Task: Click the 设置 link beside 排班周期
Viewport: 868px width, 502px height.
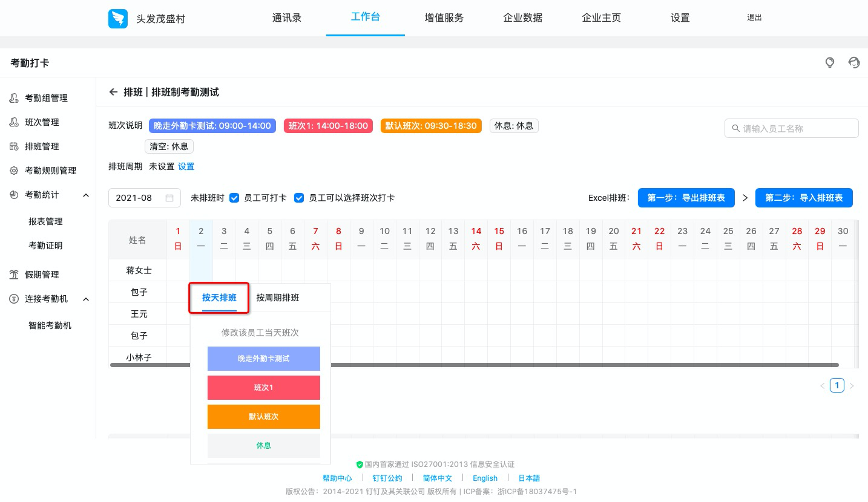Action: pyautogui.click(x=186, y=166)
